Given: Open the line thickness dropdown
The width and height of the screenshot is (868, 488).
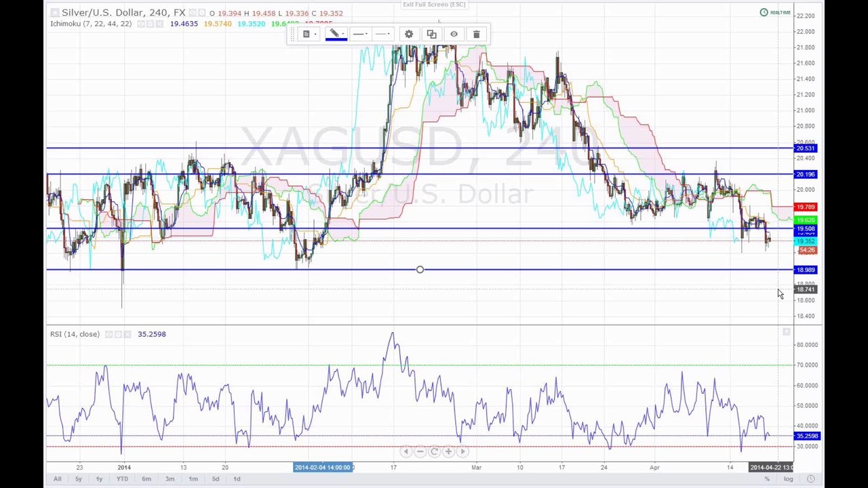Looking at the screenshot, I should click(x=383, y=34).
